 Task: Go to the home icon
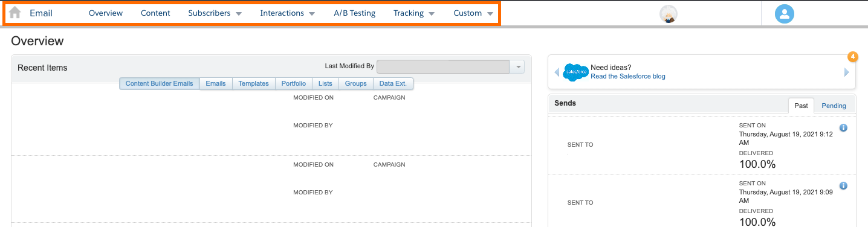[x=15, y=13]
